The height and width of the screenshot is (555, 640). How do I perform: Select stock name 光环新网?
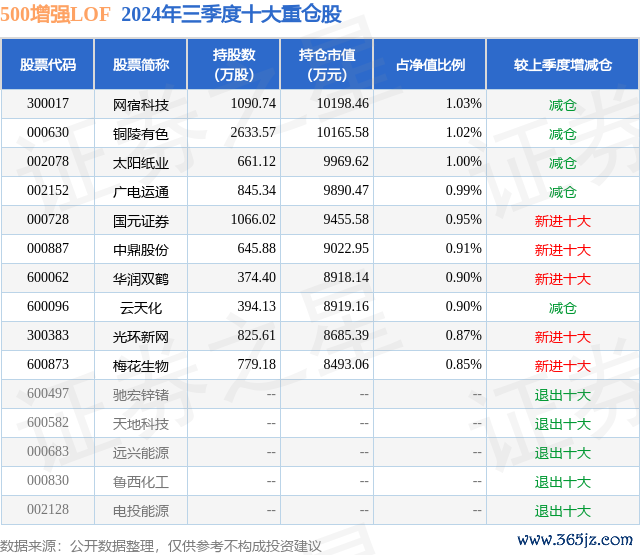click(x=141, y=337)
